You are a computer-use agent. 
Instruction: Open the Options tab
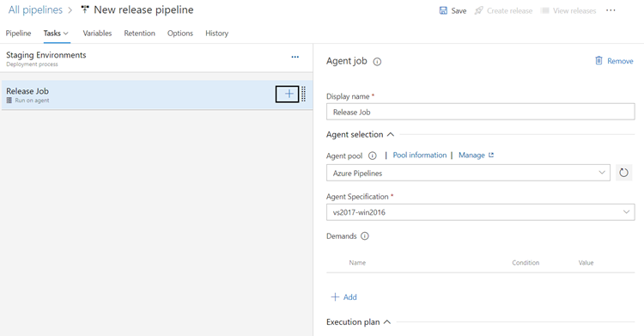[180, 34]
